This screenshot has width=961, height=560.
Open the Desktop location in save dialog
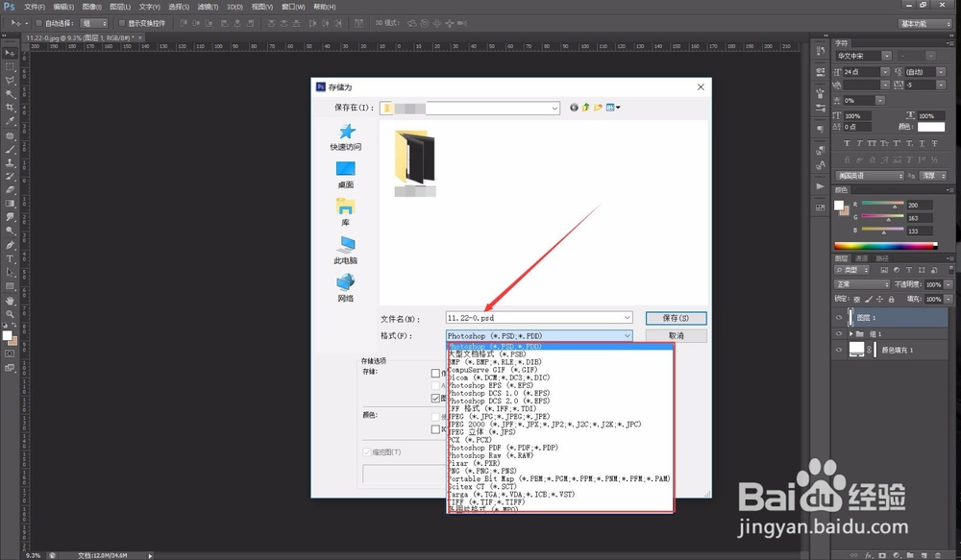(346, 175)
